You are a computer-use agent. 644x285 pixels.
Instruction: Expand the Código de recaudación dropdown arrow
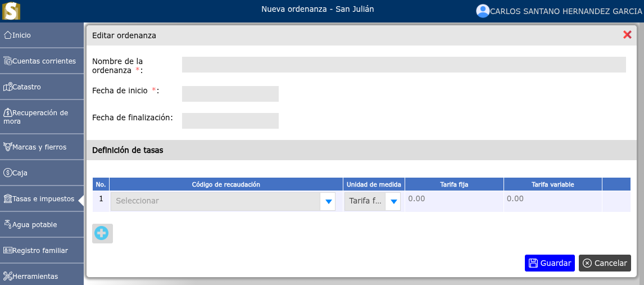(x=328, y=201)
